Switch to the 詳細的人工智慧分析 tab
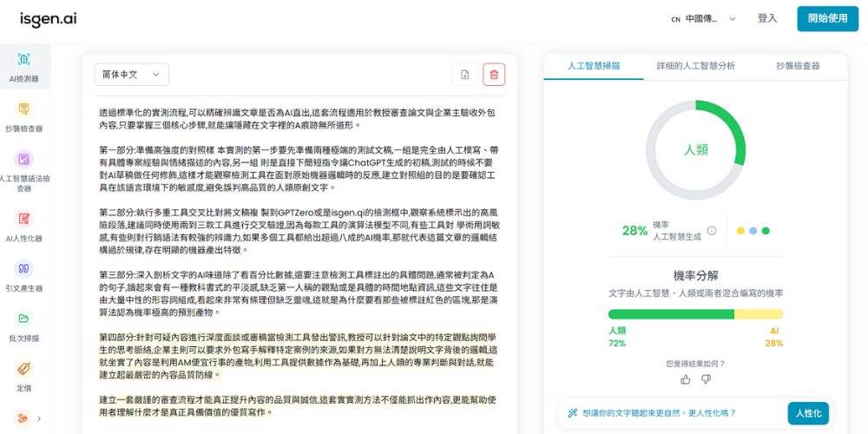This screenshot has width=868, height=434. click(x=696, y=66)
